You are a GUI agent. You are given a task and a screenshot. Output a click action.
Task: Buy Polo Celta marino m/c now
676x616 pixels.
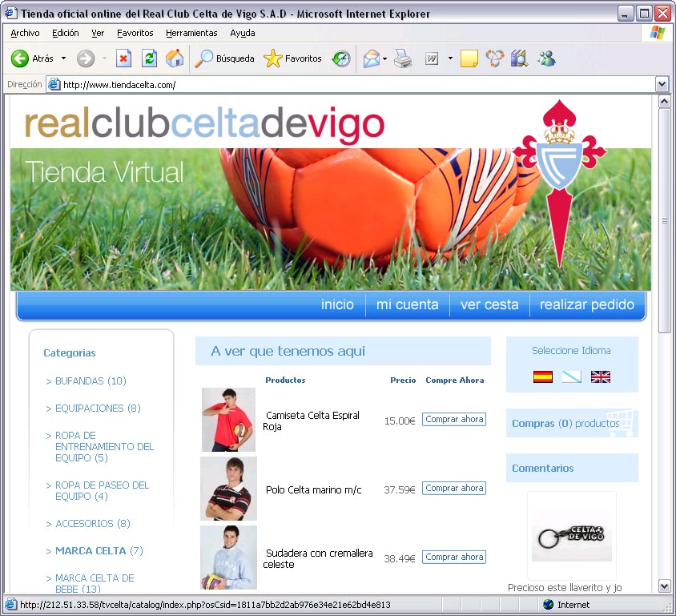pos(454,488)
